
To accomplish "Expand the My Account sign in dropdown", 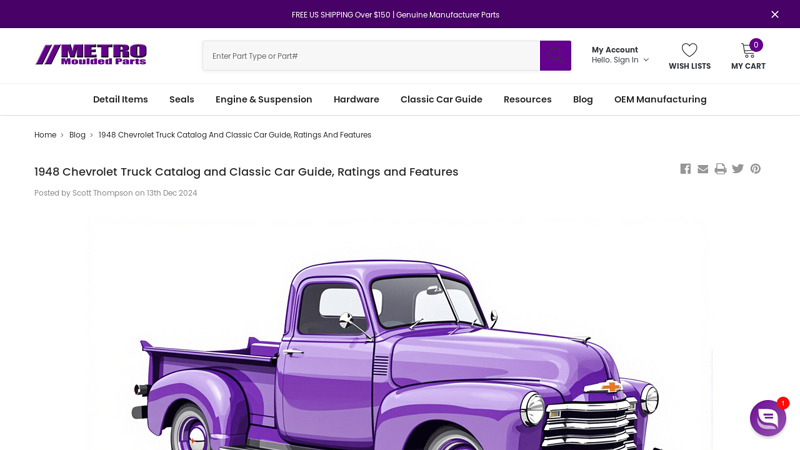I will (x=620, y=55).
